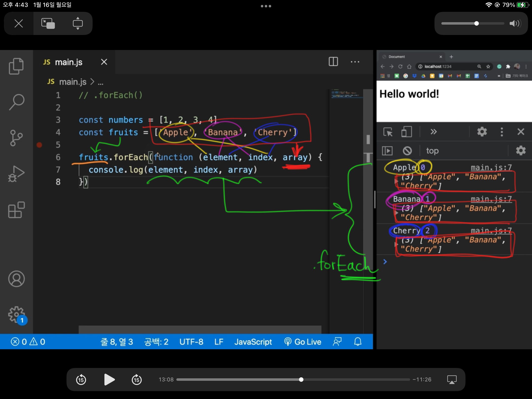Screen dimensions: 532x399
Task: Click the clear console icon in DevTools
Action: [x=407, y=151]
